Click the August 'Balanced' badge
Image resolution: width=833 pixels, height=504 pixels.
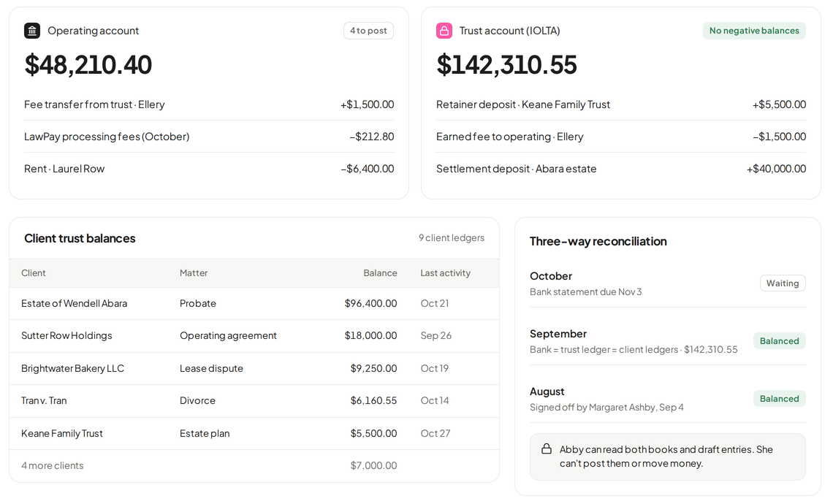[x=780, y=399]
